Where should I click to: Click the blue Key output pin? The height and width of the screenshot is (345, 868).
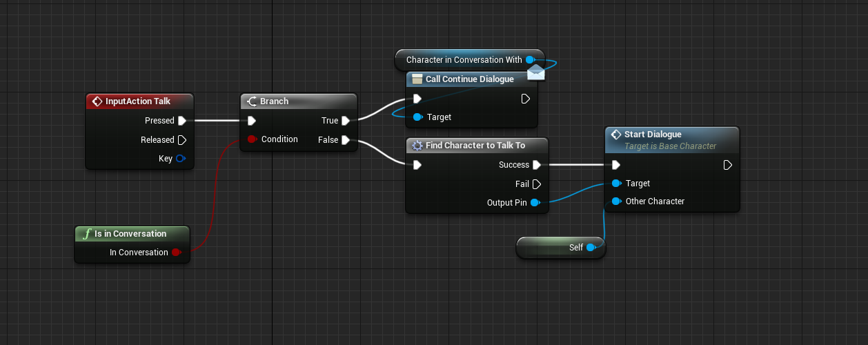[x=181, y=159]
